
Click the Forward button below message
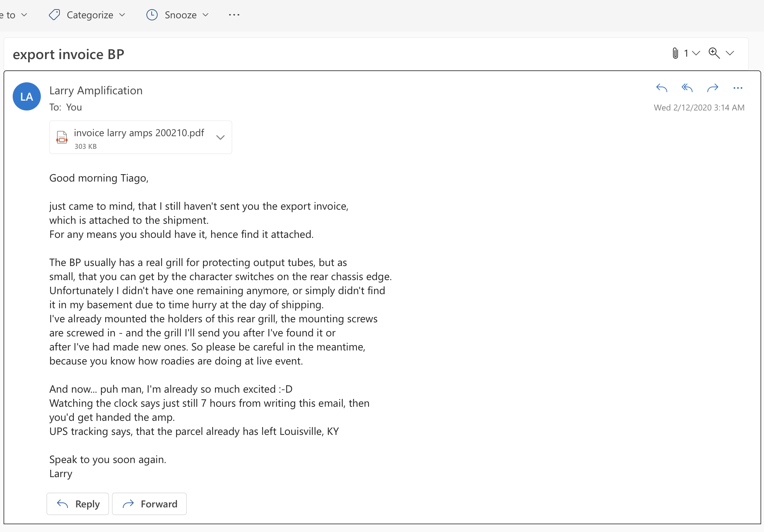[x=149, y=504]
